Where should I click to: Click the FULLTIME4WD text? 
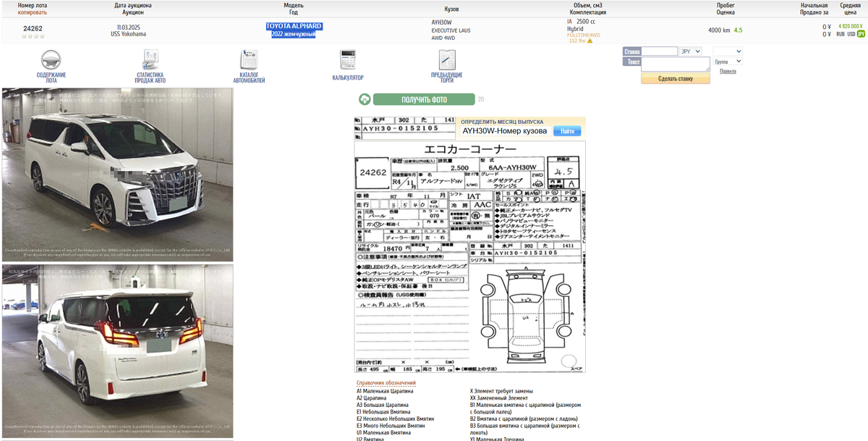[x=584, y=35]
